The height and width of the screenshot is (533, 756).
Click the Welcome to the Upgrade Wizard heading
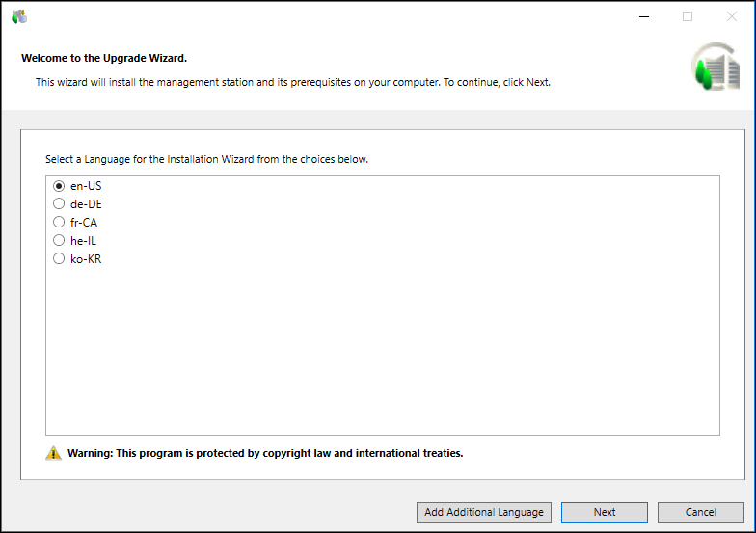click(x=104, y=58)
